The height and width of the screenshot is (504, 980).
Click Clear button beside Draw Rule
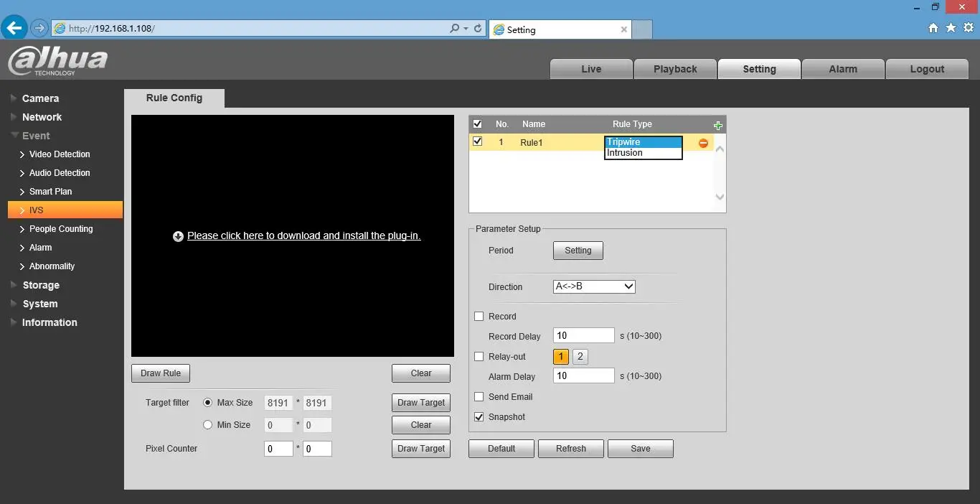pyautogui.click(x=421, y=373)
